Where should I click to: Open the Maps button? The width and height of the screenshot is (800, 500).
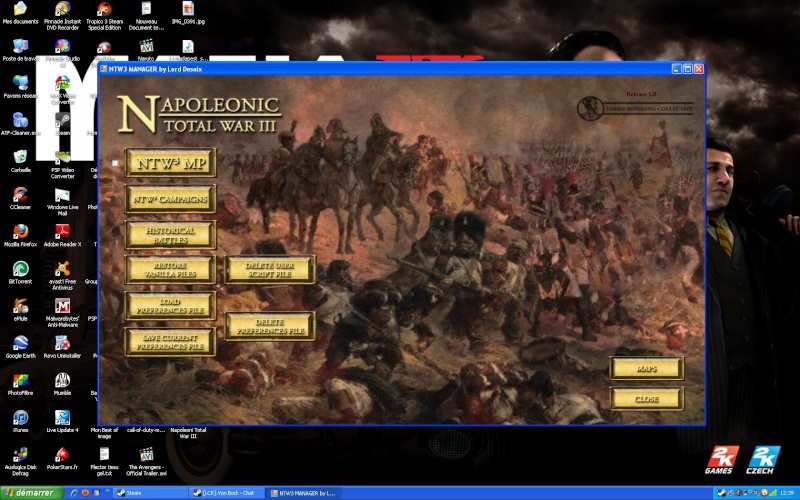coord(646,368)
